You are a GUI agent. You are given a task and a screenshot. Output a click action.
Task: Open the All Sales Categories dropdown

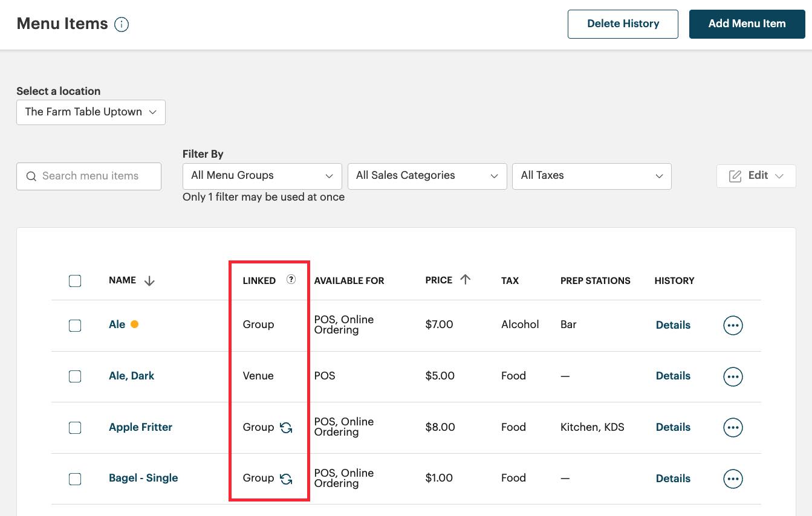click(427, 176)
